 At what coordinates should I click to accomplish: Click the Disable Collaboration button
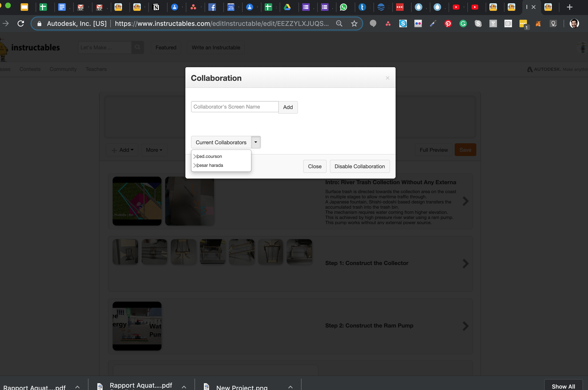[x=360, y=166]
